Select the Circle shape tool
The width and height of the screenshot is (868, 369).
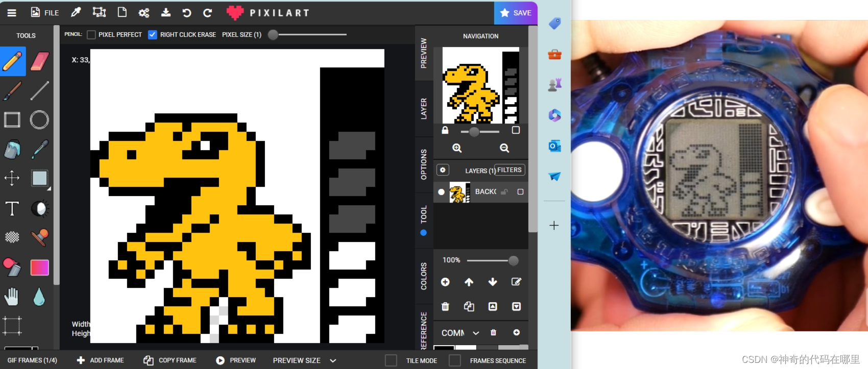39,120
